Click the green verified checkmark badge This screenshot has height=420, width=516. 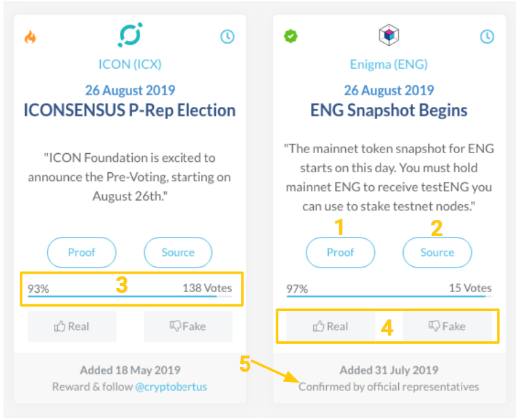[x=291, y=36]
